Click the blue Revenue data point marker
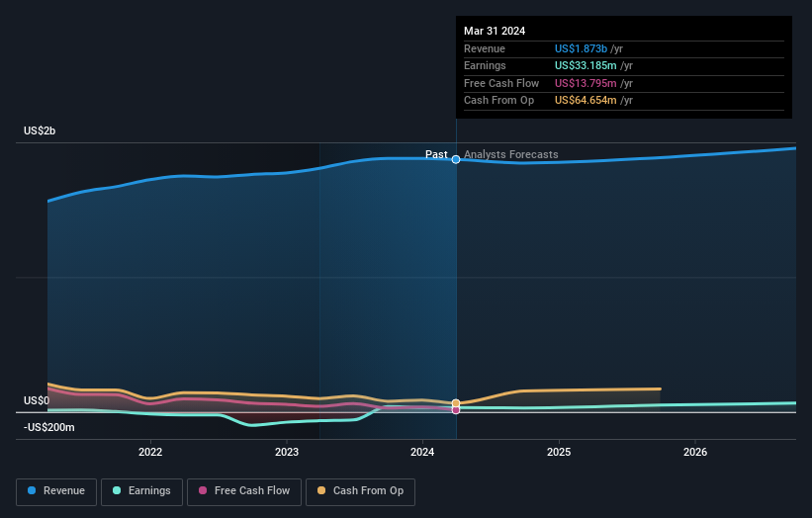 pos(456,159)
